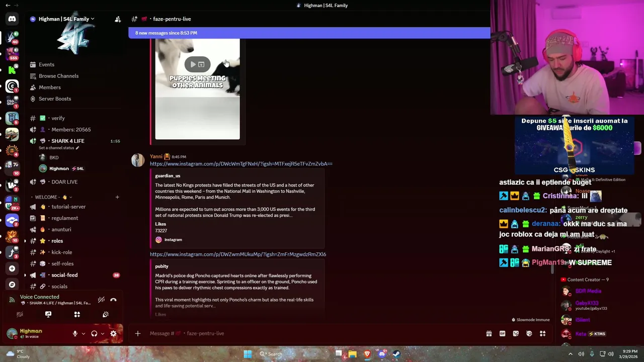The height and width of the screenshot is (362, 644).
Task: Select the Members: 20565 voice channel
Action: [71, 130]
